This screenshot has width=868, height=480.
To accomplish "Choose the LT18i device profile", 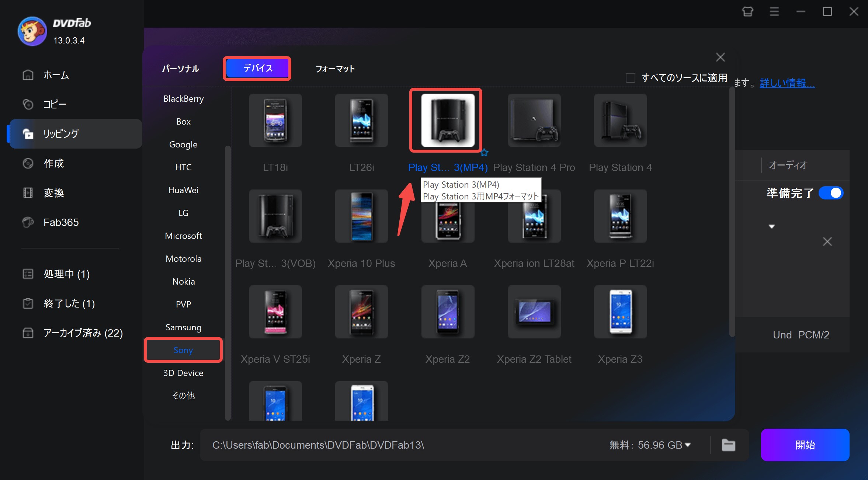I will point(275,120).
